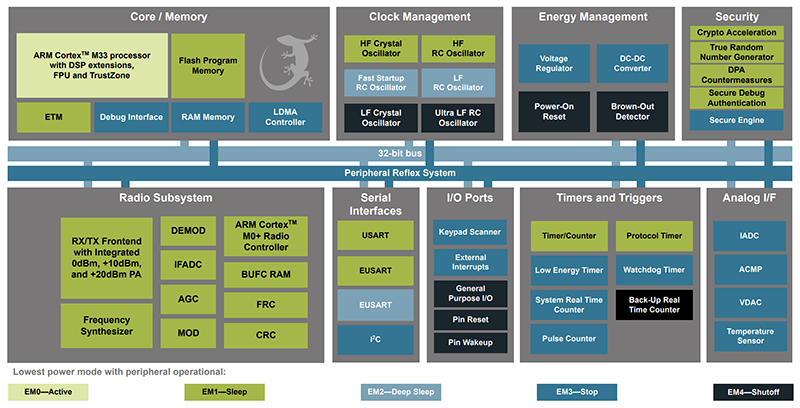Click the Flash Program Memory block
Screen dimensions: 800x408
206,65
